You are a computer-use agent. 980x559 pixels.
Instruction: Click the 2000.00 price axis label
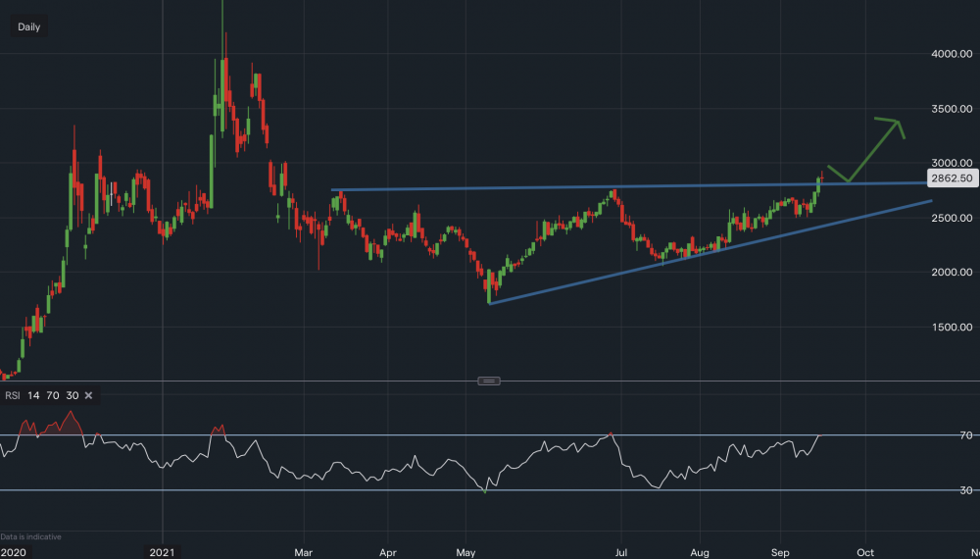point(949,272)
